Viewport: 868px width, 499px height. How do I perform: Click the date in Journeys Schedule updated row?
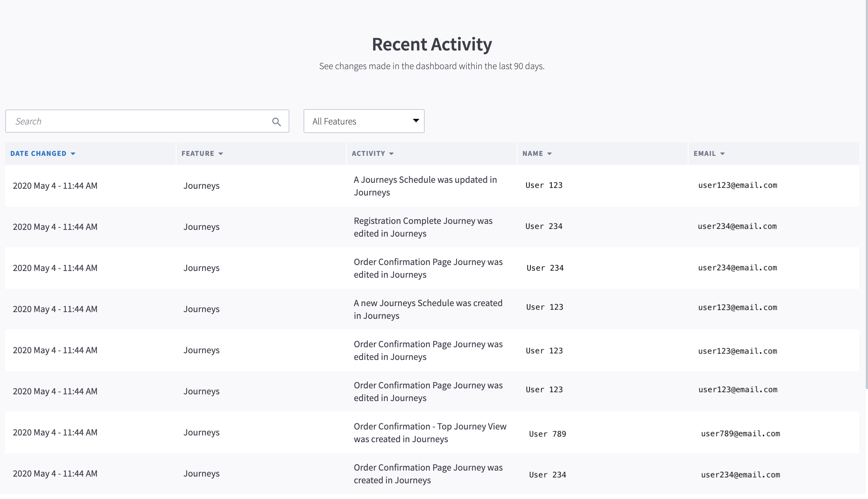coord(55,186)
